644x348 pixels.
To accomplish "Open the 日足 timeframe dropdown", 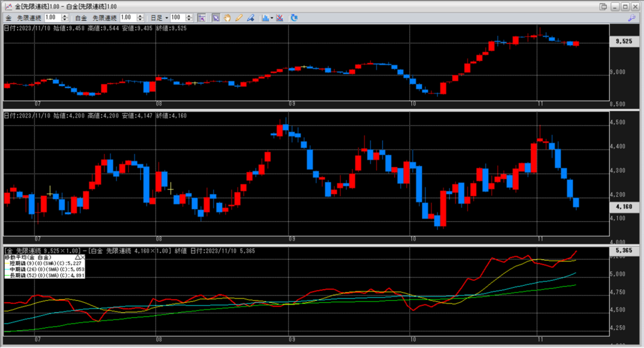I will click(158, 18).
